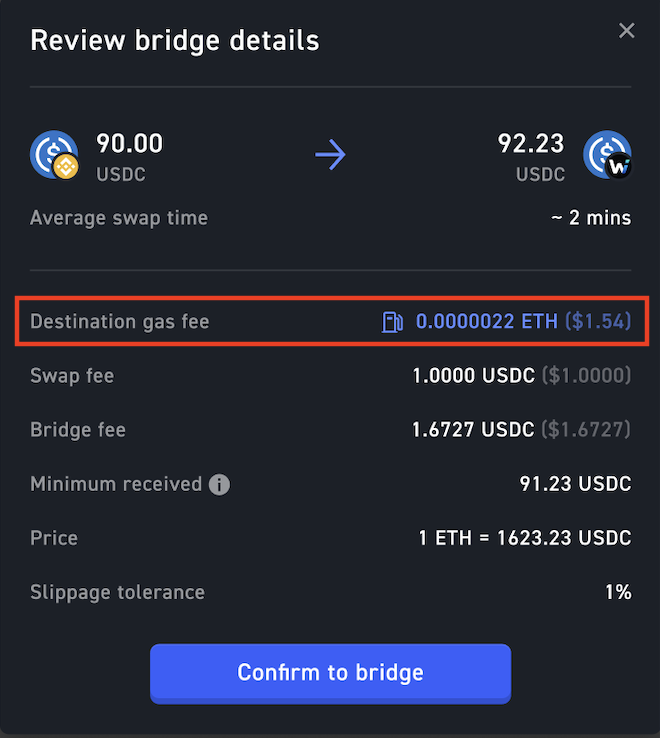The image size is (660, 738).
Task: Open the Minimum received info icon
Action: 219,485
